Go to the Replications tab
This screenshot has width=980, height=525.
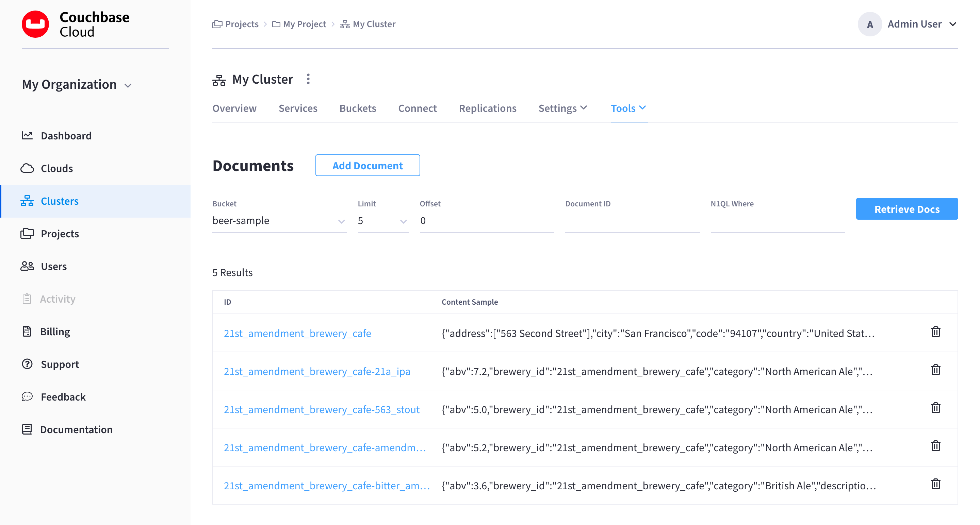click(487, 108)
